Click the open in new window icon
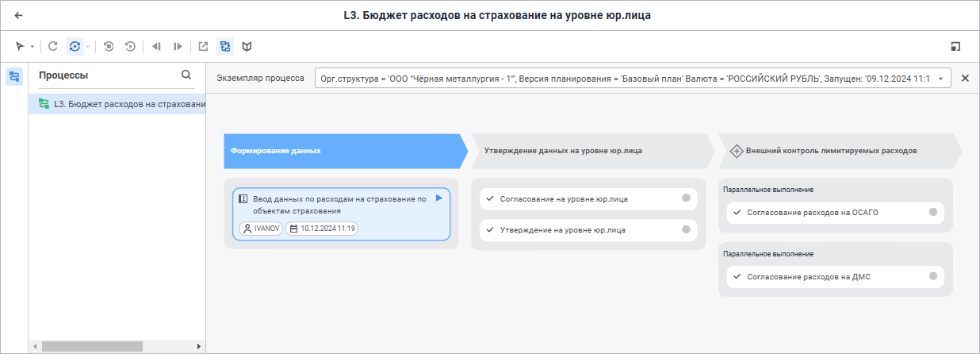Image resolution: width=980 pixels, height=354 pixels. pyautogui.click(x=204, y=47)
